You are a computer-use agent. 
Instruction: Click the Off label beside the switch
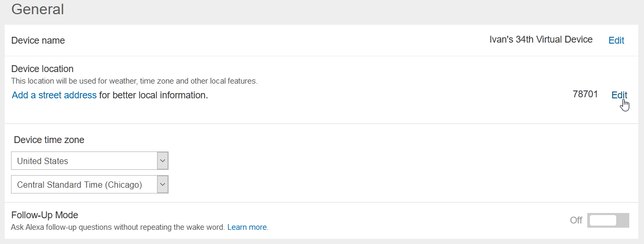(x=576, y=220)
